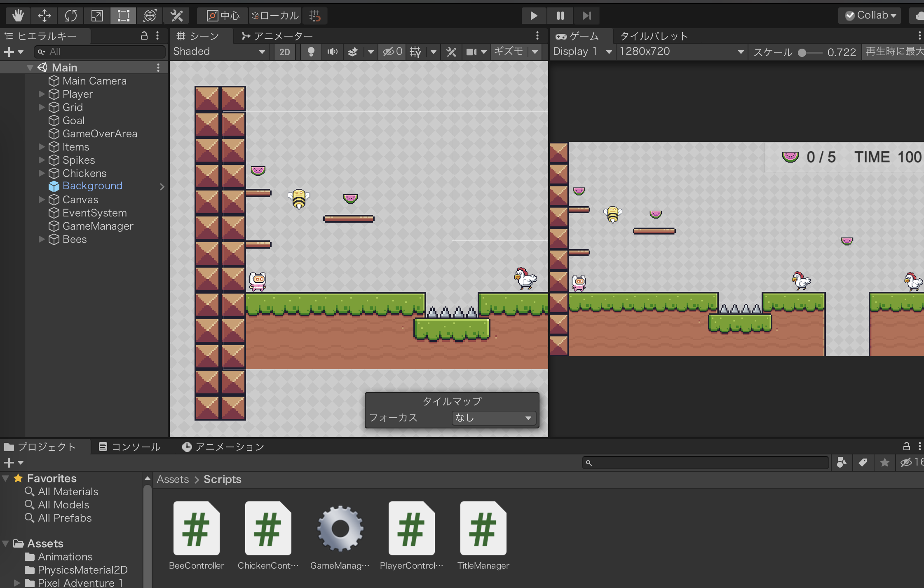The width and height of the screenshot is (924, 588).
Task: Adjust the game view scale slider
Action: [x=802, y=52]
